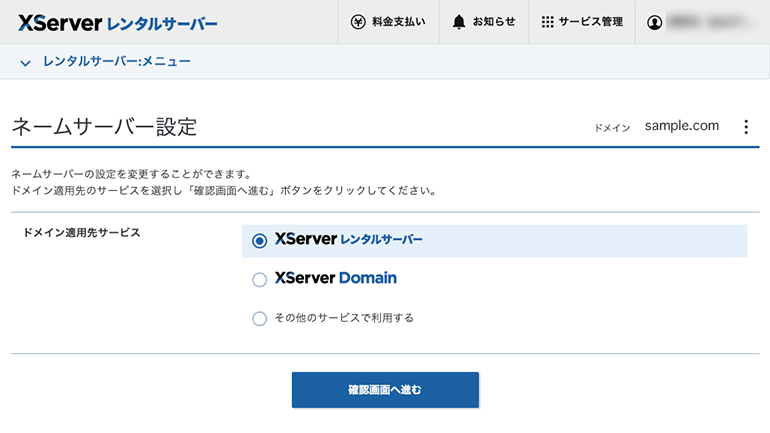This screenshot has width=770, height=433.
Task: Open the blurred account name menu
Action: (708, 22)
